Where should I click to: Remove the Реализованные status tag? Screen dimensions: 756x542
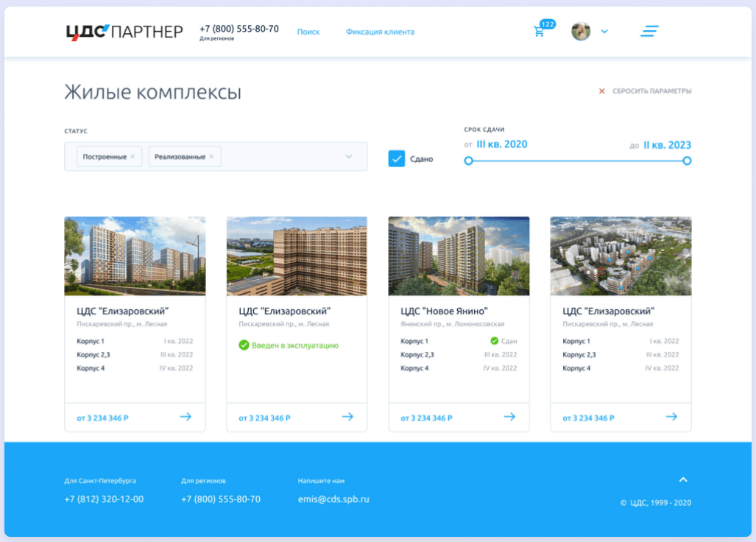pos(211,157)
